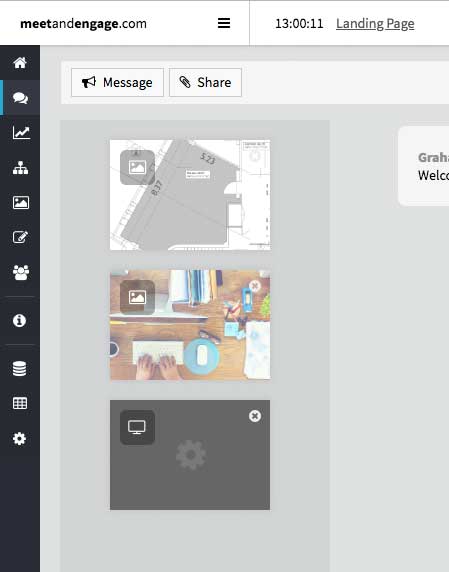Select the desk workspace photo thumbnail
The image size is (449, 572).
pyautogui.click(x=190, y=325)
